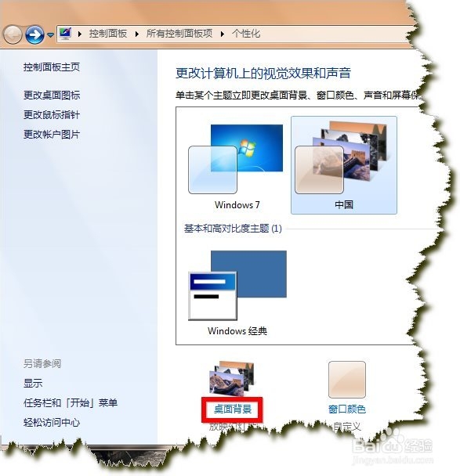Viewport: 460px width, 476px height.
Task: Open 更改鼠标指针 link
Action: pyautogui.click(x=52, y=115)
